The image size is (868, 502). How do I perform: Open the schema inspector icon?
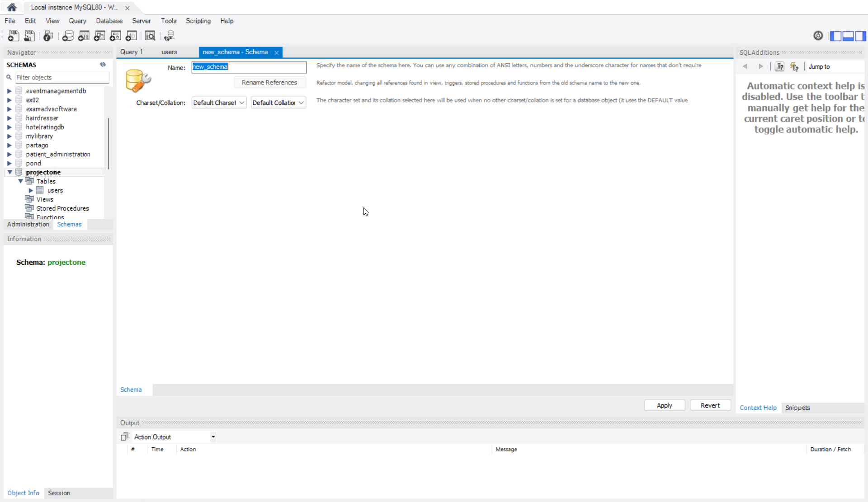tap(48, 36)
